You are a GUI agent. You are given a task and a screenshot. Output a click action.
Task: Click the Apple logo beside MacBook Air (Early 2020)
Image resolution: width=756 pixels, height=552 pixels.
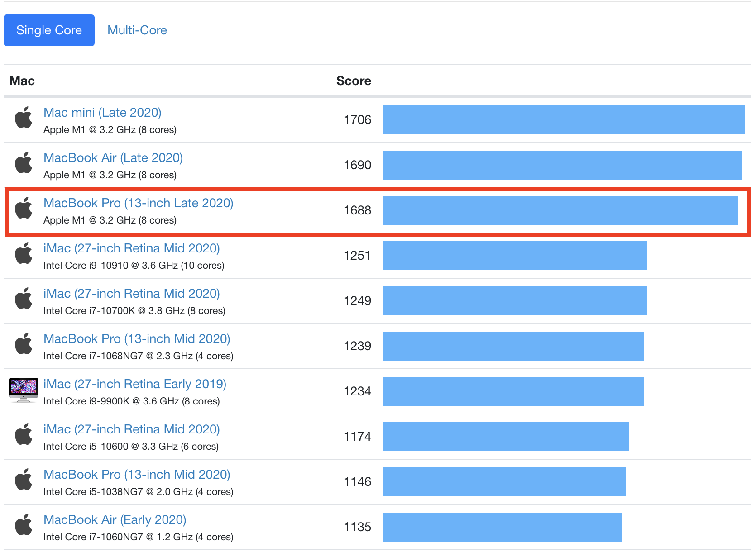[24, 525]
